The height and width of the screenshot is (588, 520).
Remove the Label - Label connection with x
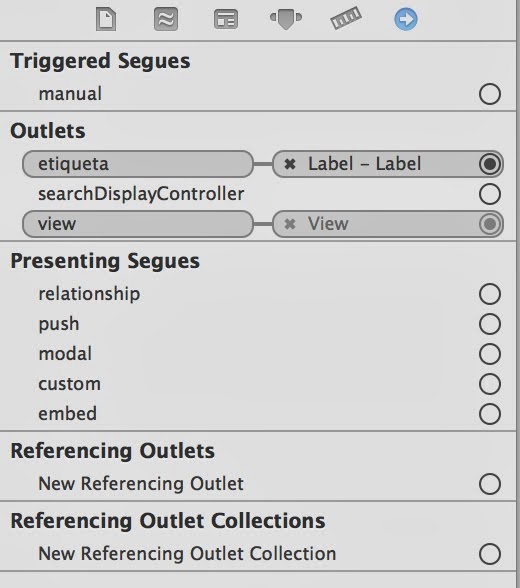click(290, 164)
